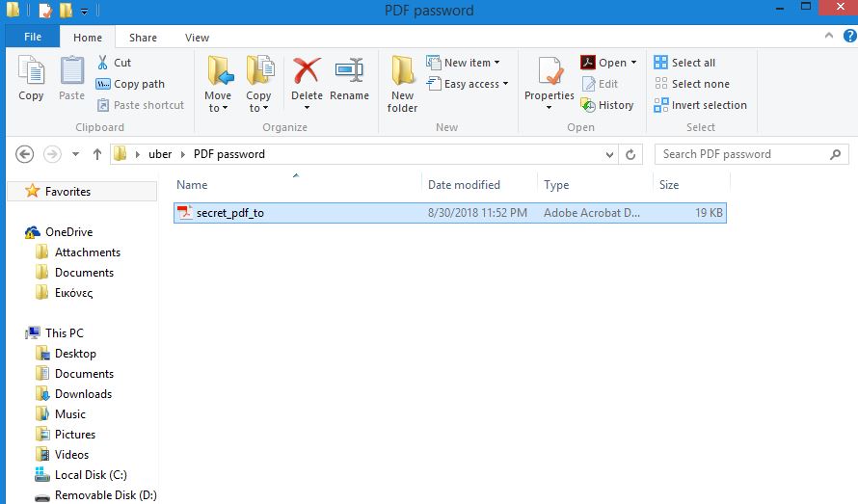Open the New item dropdown
858x504 pixels.
click(463, 63)
